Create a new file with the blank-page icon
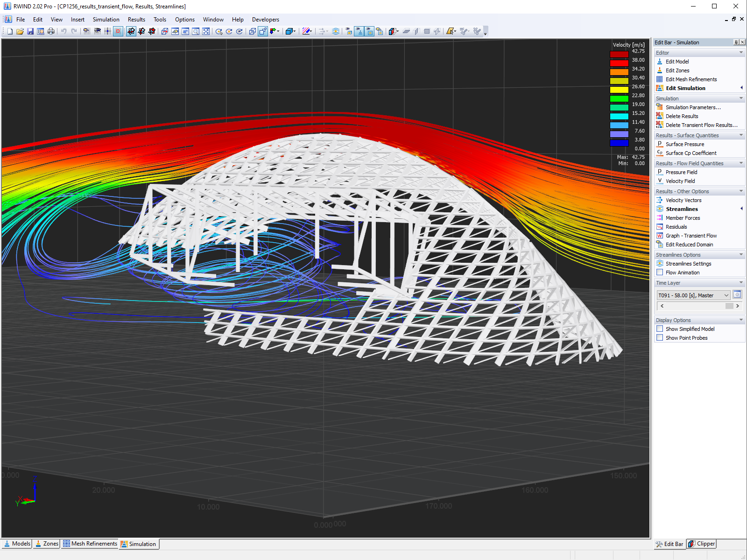This screenshot has width=747, height=560. (x=10, y=31)
